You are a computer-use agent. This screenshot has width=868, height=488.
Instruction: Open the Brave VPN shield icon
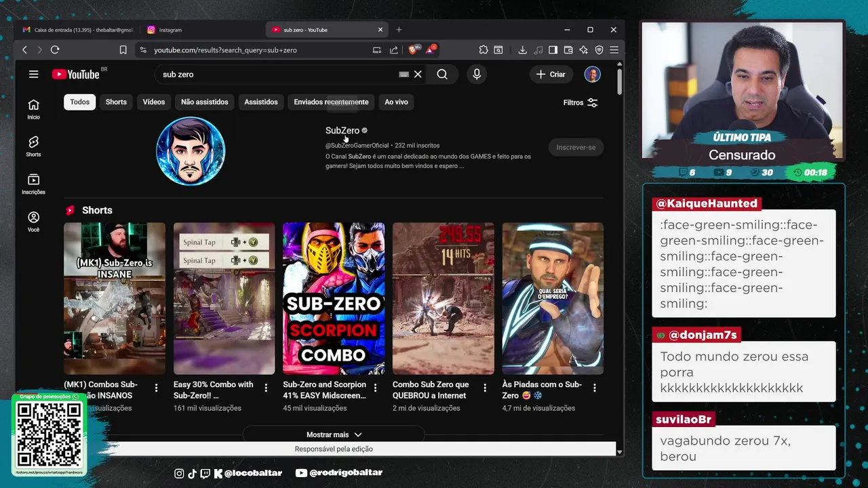pyautogui.click(x=599, y=49)
